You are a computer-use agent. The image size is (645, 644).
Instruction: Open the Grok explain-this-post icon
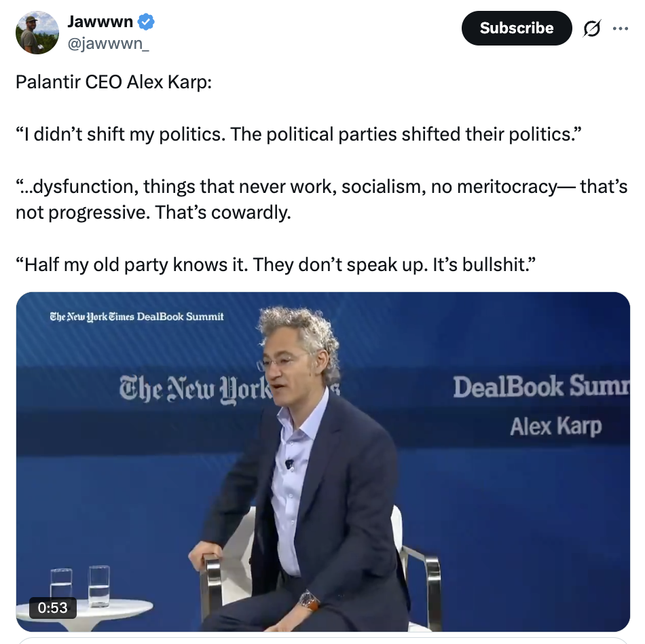coord(592,29)
